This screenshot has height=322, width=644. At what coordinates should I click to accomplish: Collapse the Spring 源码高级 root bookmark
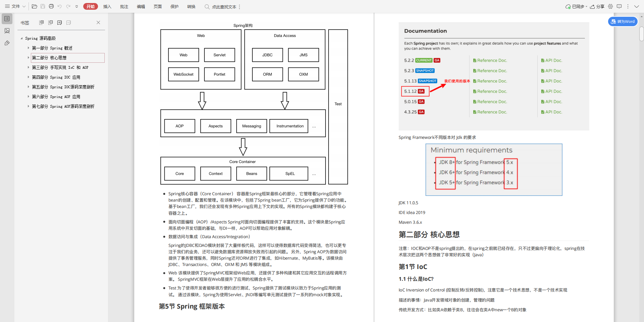22,38
